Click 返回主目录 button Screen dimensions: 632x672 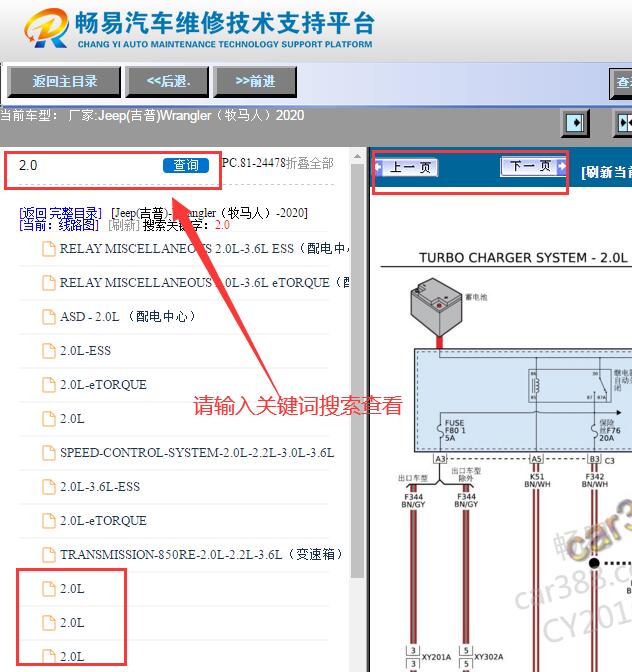[x=64, y=81]
